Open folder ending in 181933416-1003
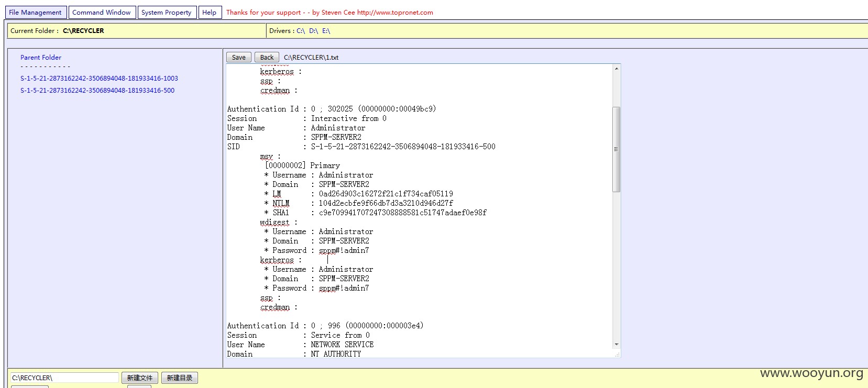 (x=99, y=79)
